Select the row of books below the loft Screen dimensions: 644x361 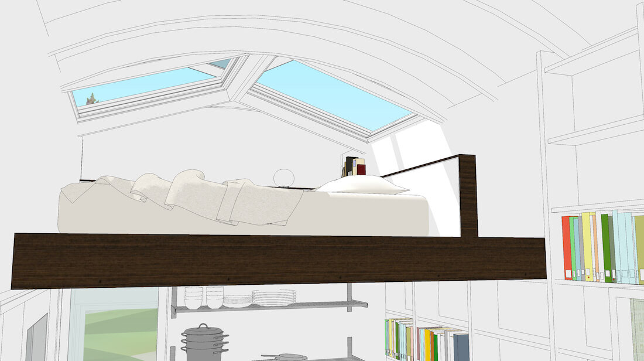point(427,340)
